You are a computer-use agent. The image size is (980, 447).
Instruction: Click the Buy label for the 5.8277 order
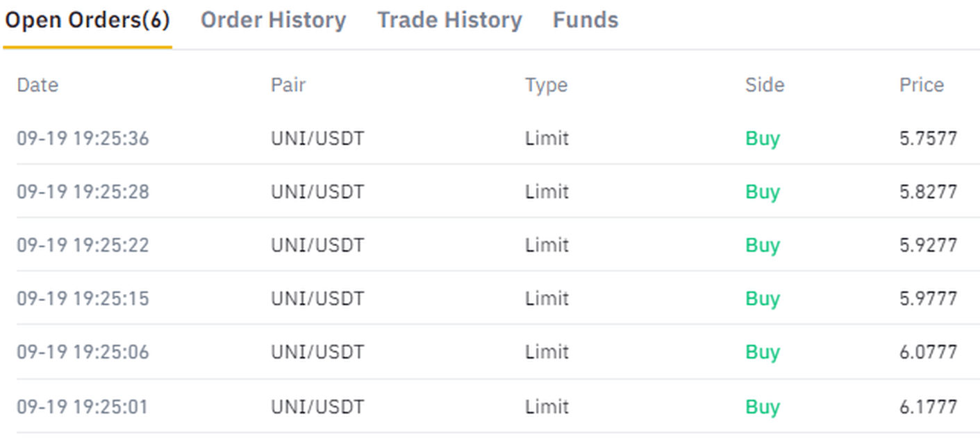pyautogui.click(x=763, y=192)
